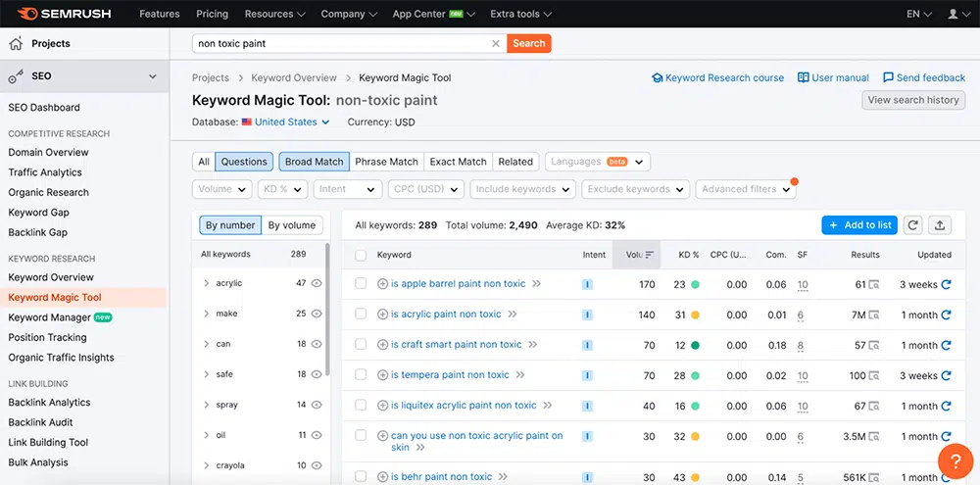Viewport: 980px width, 485px height.
Task: Click the user profile icon
Action: point(954,15)
